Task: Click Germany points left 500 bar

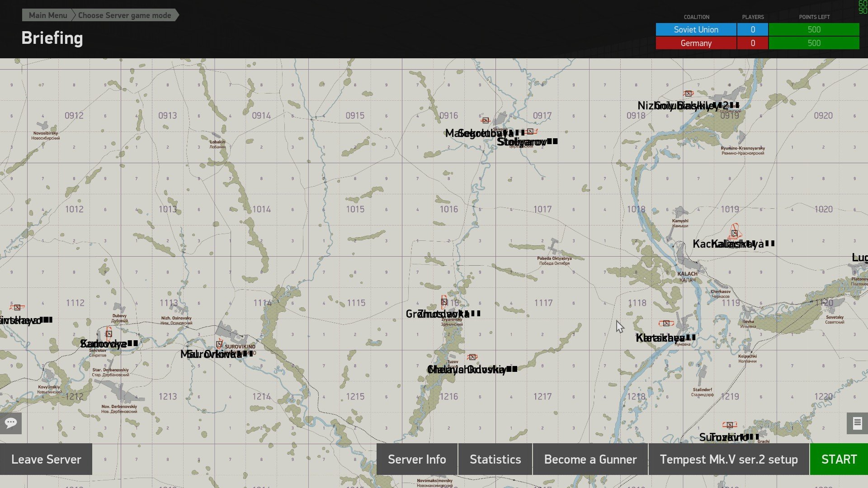Action: (x=814, y=43)
